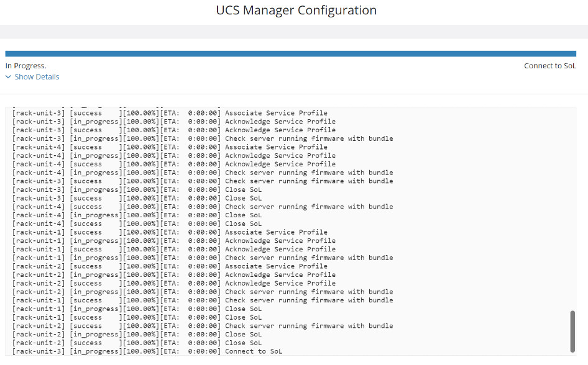Viewport: 588px width, 365px height.
Task: Select the UCS Manager Configuration title
Action: click(296, 10)
